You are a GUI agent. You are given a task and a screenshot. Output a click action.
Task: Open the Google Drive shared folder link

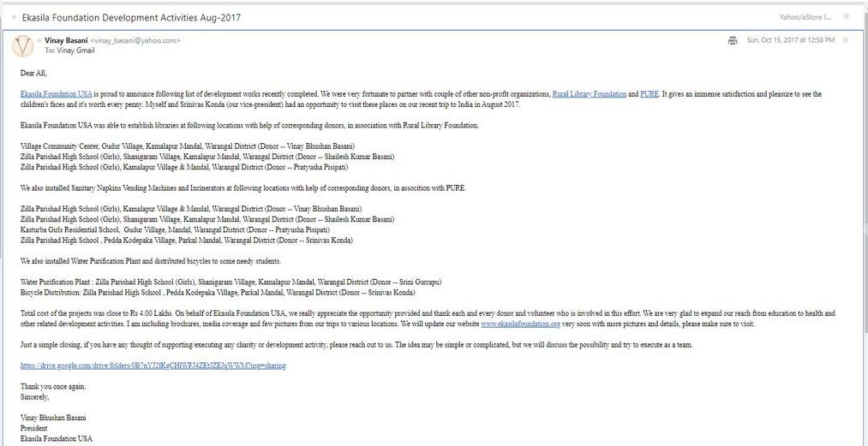153,366
